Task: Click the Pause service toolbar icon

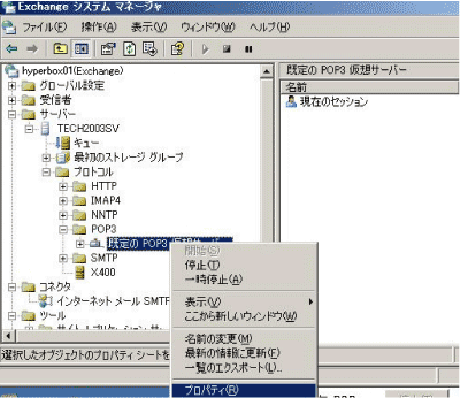Action: tap(249, 49)
